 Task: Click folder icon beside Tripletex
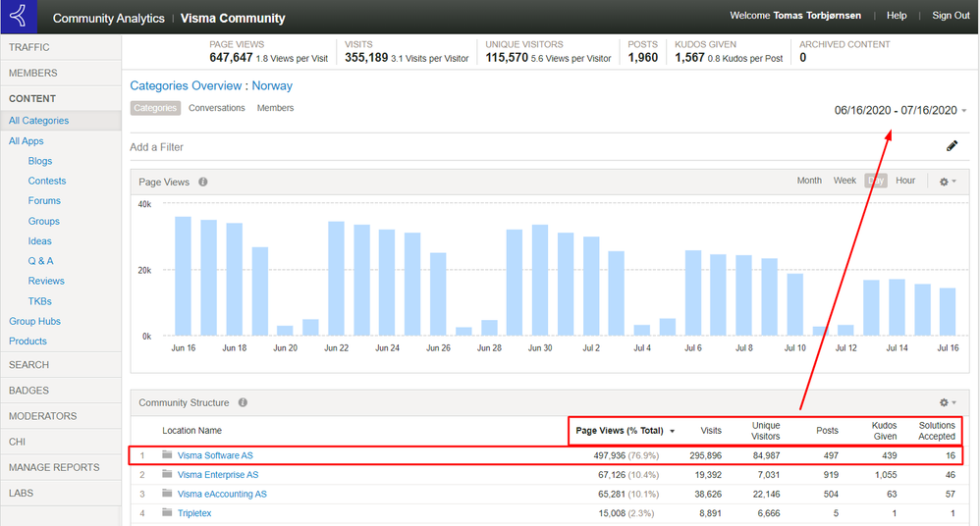167,513
